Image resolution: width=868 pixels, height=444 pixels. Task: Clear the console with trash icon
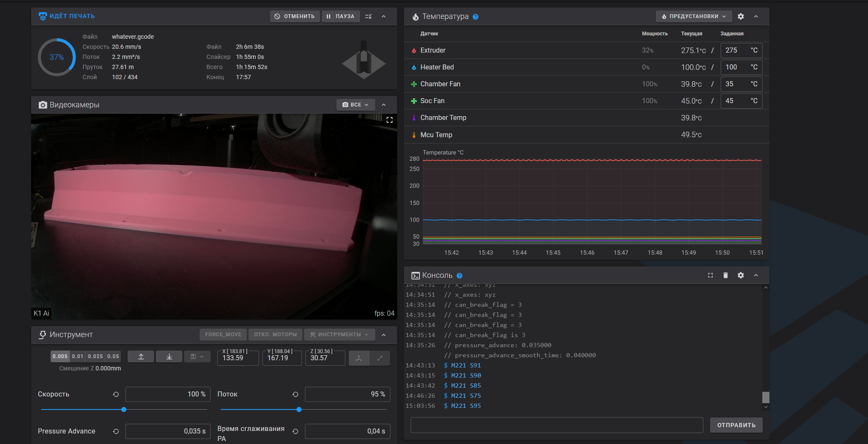[x=725, y=275]
